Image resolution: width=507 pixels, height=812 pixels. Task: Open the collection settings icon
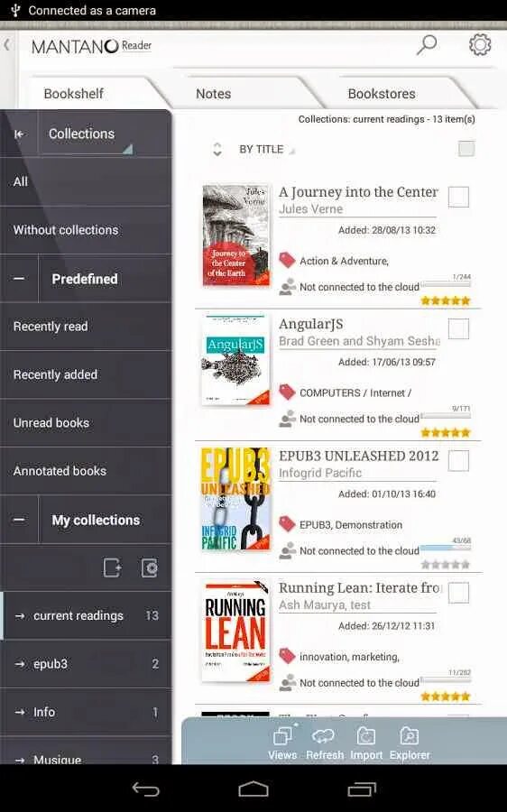pyautogui.click(x=150, y=567)
